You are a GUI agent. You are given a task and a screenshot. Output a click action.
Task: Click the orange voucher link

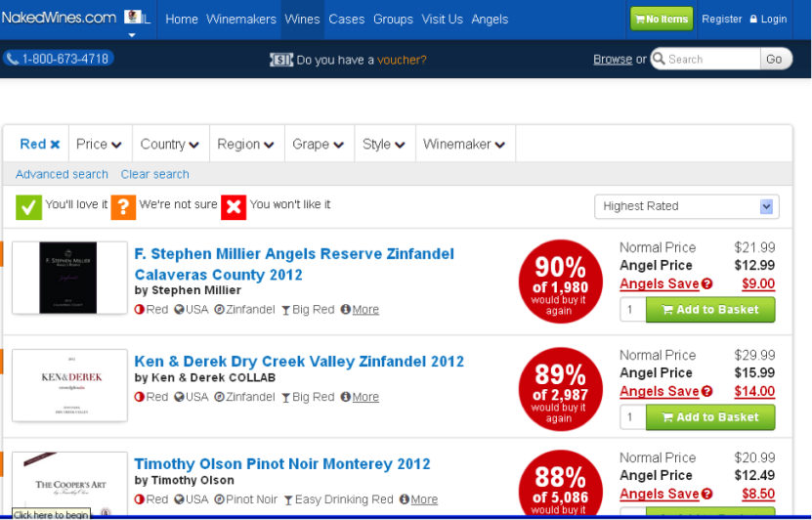[402, 60]
